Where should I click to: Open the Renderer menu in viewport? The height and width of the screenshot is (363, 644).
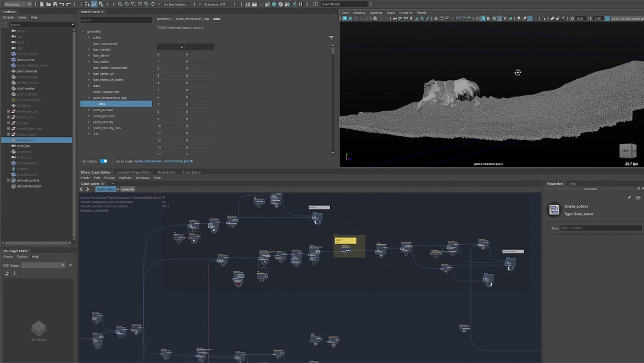coord(406,13)
